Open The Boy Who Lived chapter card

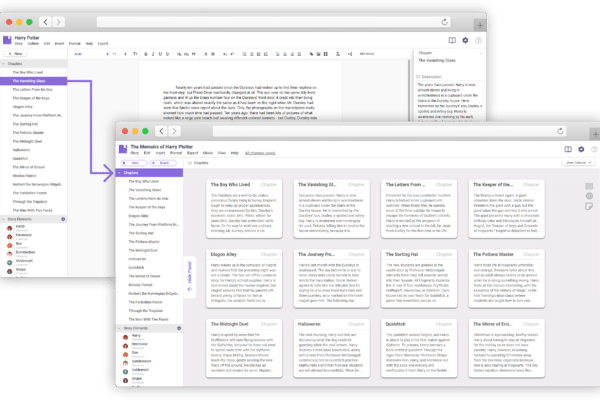[x=244, y=209]
